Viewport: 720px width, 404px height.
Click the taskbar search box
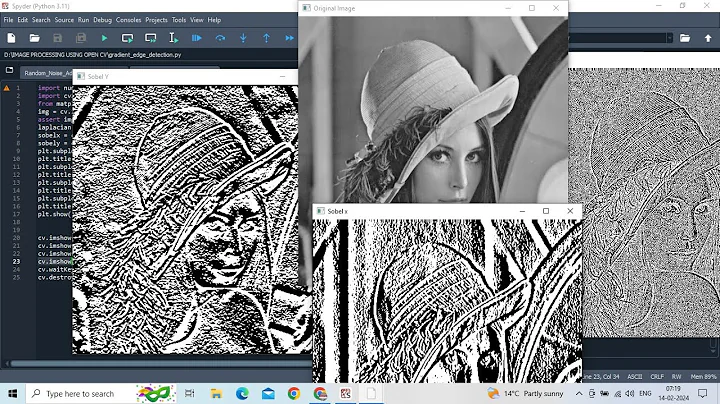(x=101, y=393)
